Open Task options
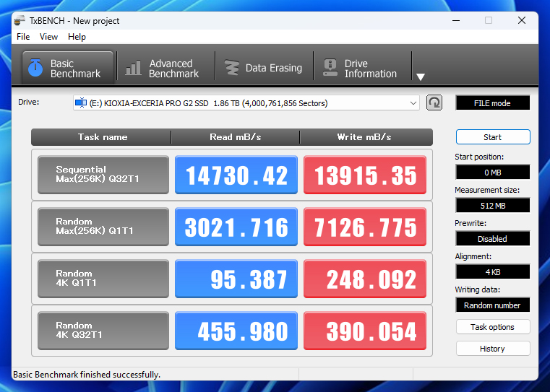The width and height of the screenshot is (550, 392). click(x=493, y=327)
